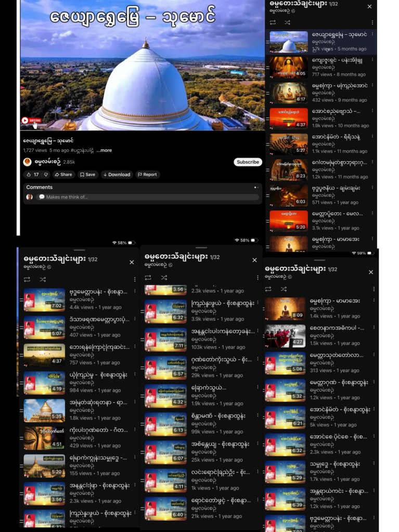Image resolution: width=399 pixels, height=532 pixels.
Task: Open three-dot menu for the 8:23 video
Action: pyautogui.click(x=372, y=162)
